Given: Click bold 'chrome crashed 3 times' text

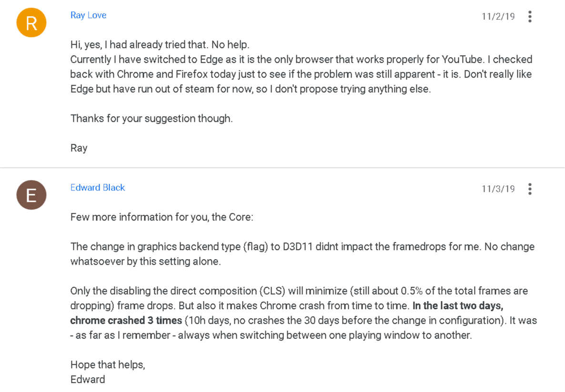Looking at the screenshot, I should coord(126,321).
